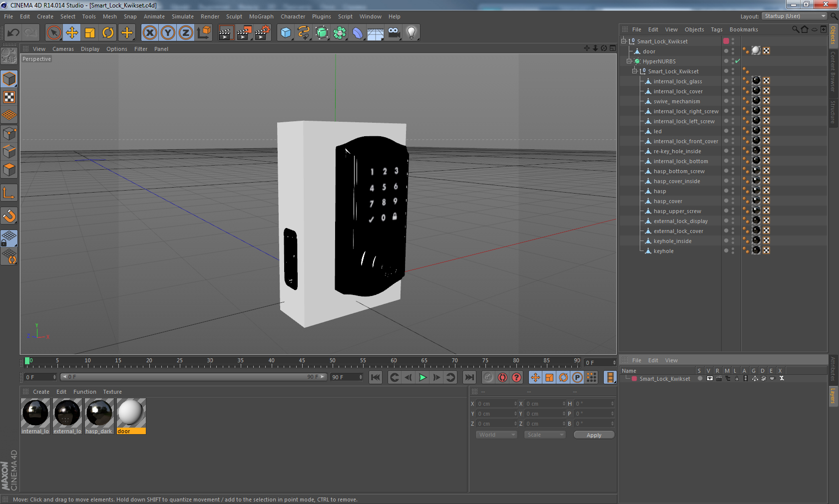Screen dimensions: 839x504
Task: Select the Live Selection tool
Action: pyautogui.click(x=54, y=33)
